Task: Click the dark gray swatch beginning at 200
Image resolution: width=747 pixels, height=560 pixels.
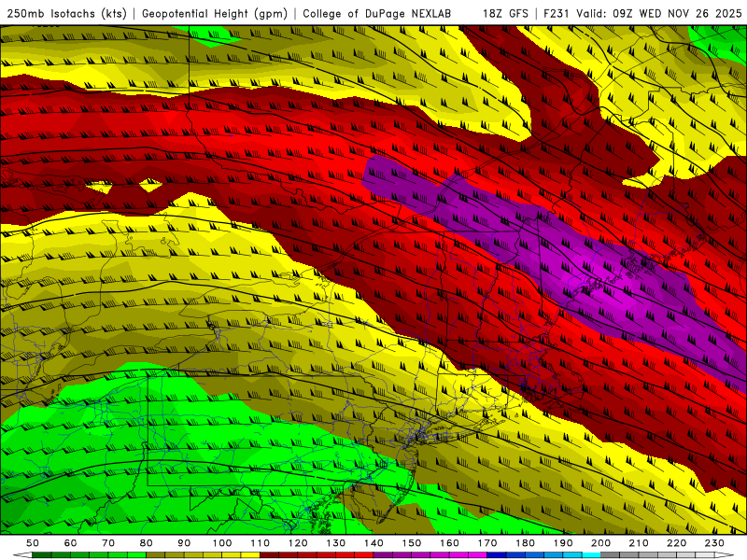Action: click(x=611, y=554)
